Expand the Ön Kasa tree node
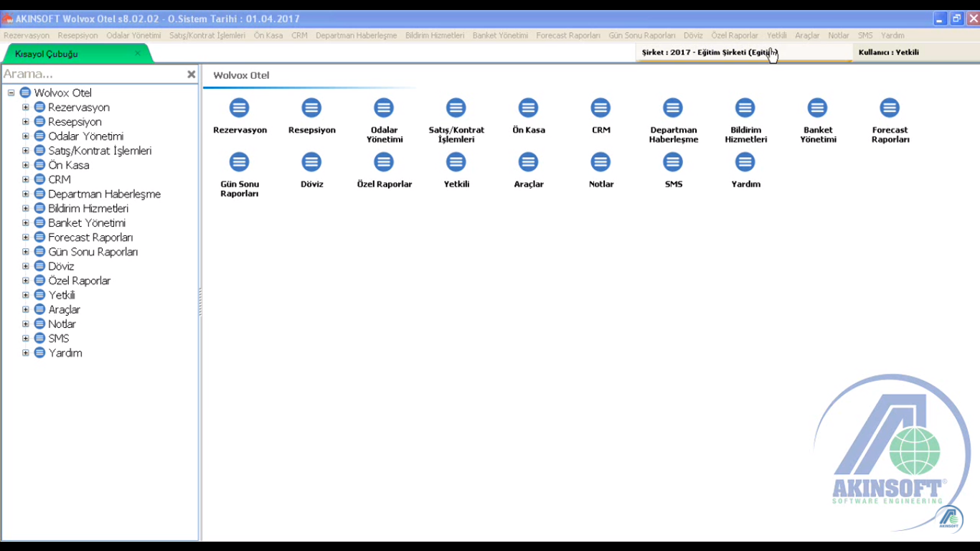Image resolution: width=980 pixels, height=551 pixels. tap(25, 165)
